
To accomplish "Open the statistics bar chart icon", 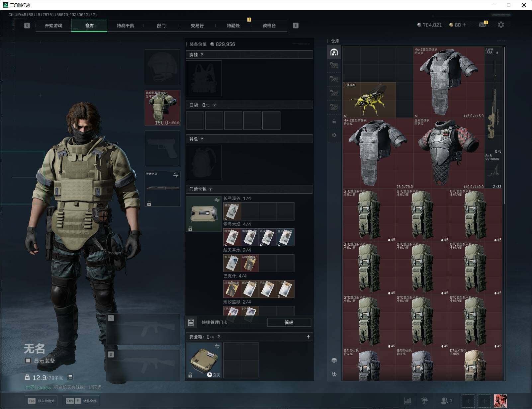I will pos(407,401).
